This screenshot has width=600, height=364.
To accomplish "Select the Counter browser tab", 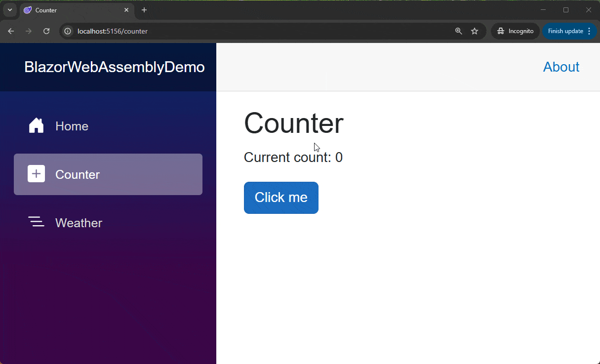I will click(x=77, y=10).
